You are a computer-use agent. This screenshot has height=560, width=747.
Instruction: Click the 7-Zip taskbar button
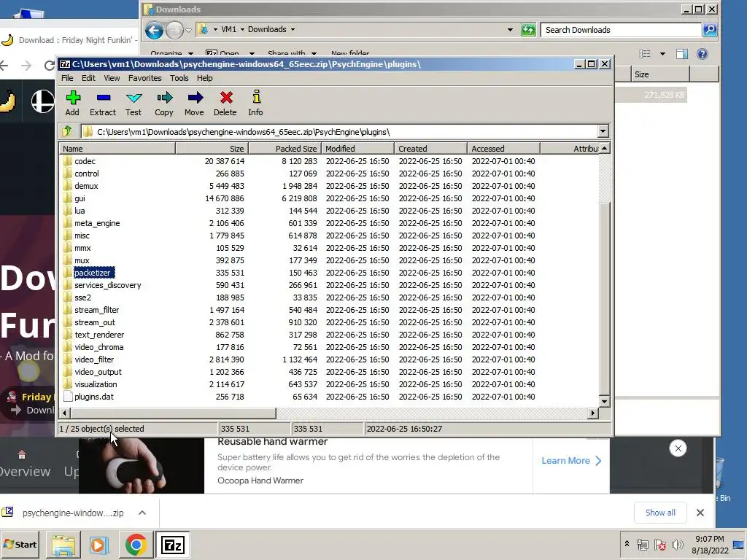pos(172,545)
